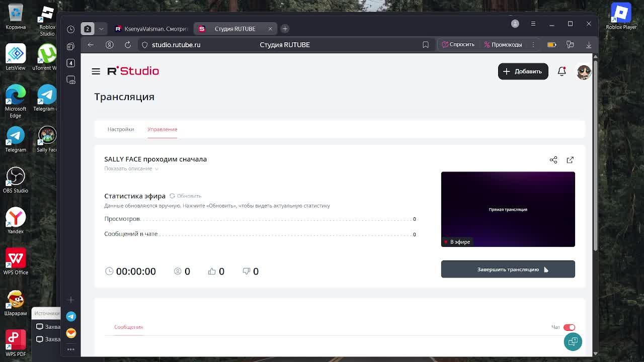
Task: Select the Студия RUTUBE browser tab
Action: coord(235,29)
